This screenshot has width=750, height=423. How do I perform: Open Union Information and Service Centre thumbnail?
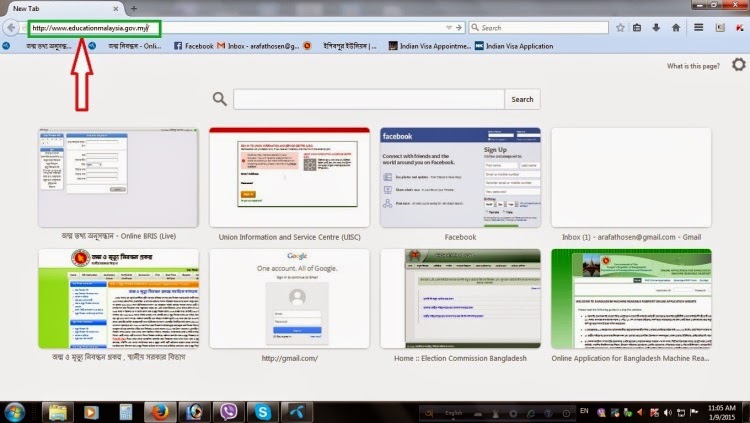coord(289,178)
